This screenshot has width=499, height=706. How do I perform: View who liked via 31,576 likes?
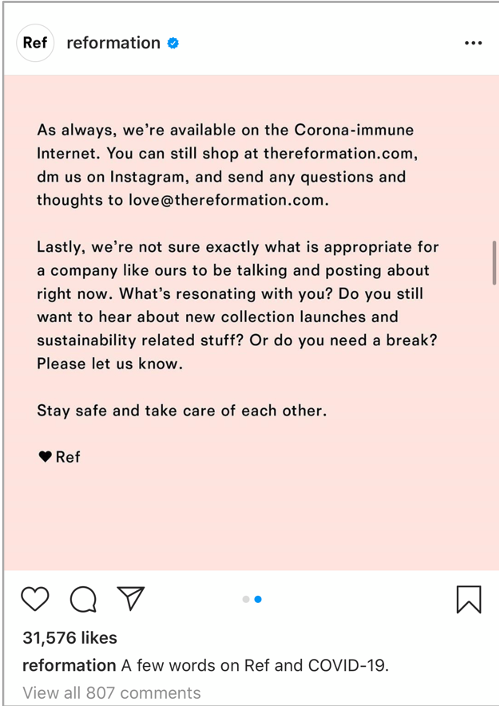70,638
